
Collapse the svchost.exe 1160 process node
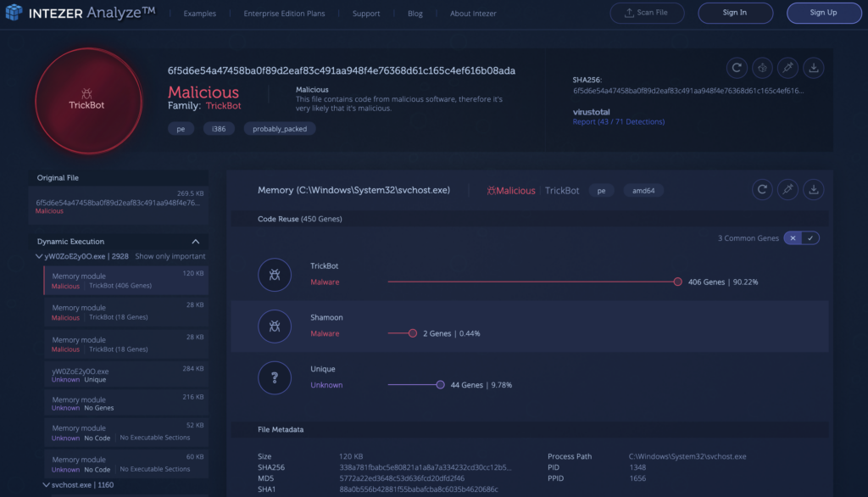click(x=46, y=485)
